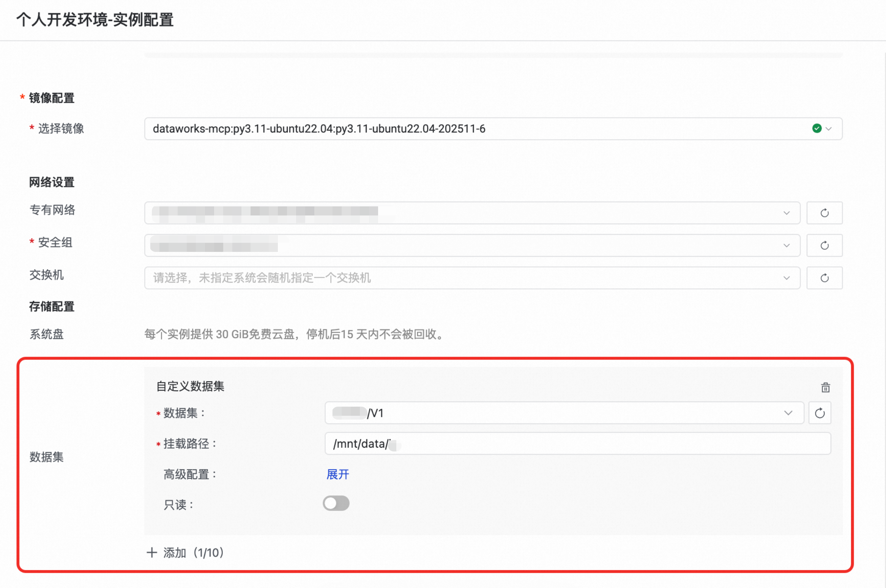Click the green check icon on image selector
The image size is (886, 588).
click(817, 129)
